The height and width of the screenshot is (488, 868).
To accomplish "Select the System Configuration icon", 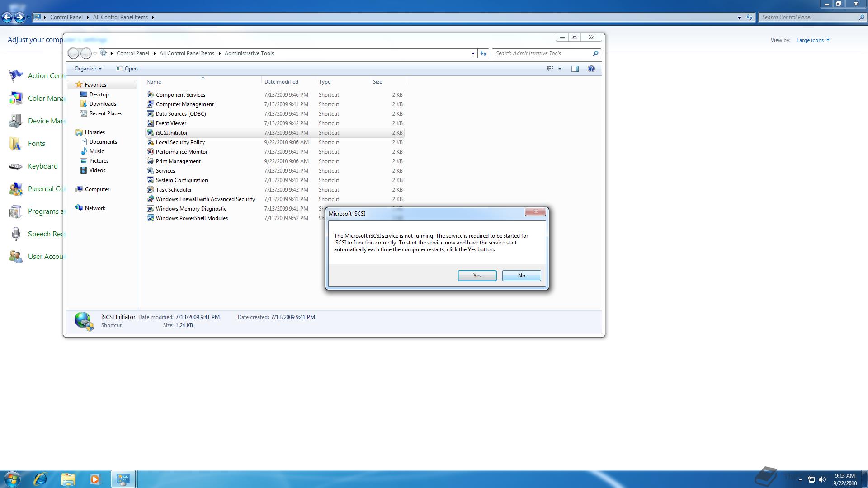I will click(151, 180).
